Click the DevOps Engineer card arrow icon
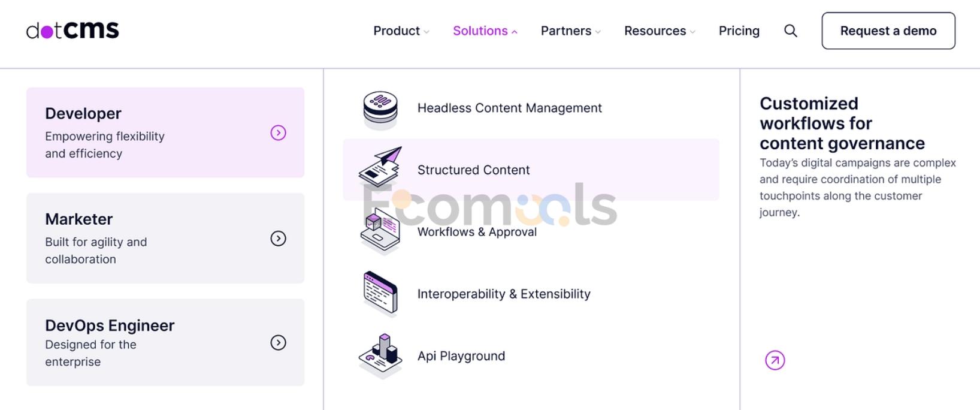 (x=278, y=342)
